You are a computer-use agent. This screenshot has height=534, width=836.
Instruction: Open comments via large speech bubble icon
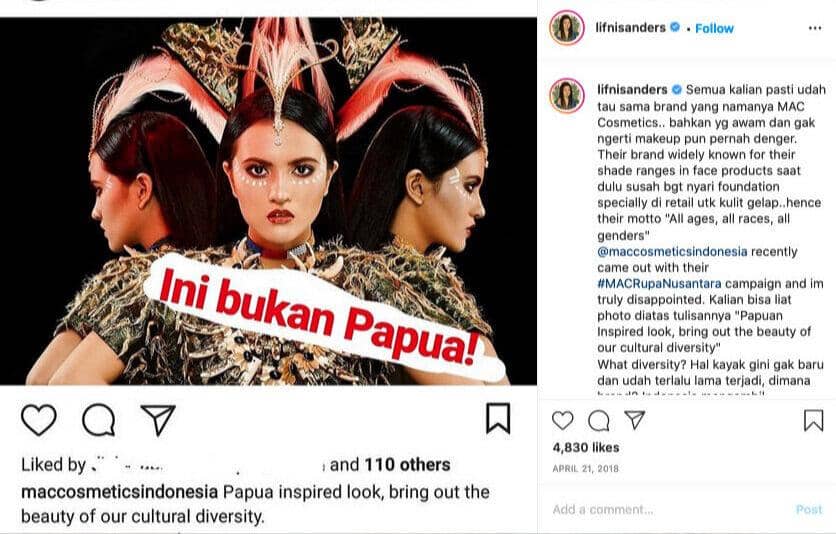[99, 420]
